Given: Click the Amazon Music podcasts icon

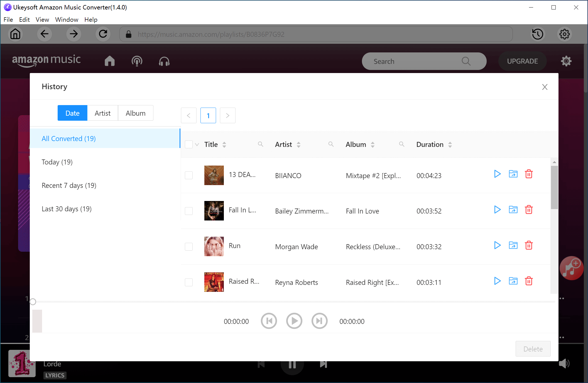Looking at the screenshot, I should click(x=137, y=61).
